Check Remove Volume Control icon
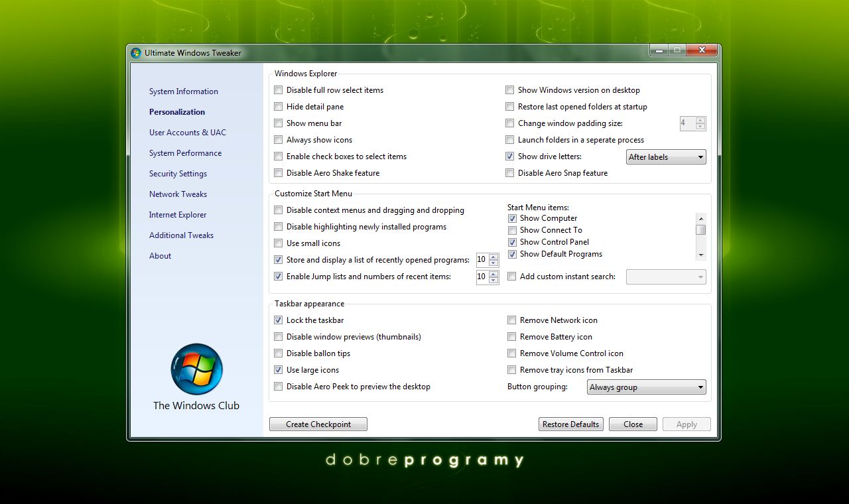The image size is (849, 504). tap(512, 353)
